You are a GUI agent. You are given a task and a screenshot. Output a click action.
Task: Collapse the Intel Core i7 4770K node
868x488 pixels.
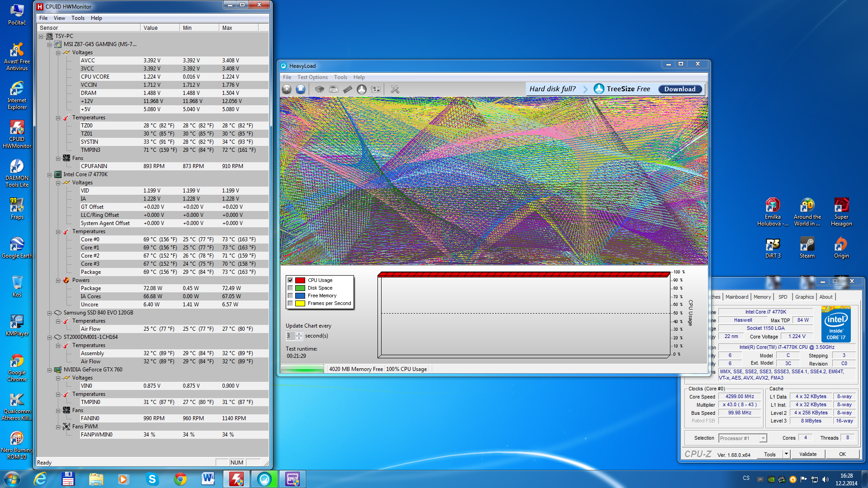click(49, 174)
